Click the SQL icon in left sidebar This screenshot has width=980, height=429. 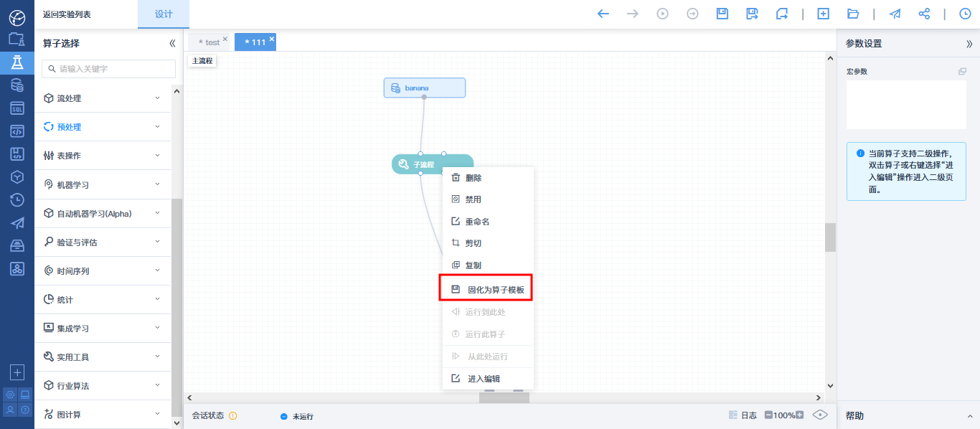coord(17,108)
